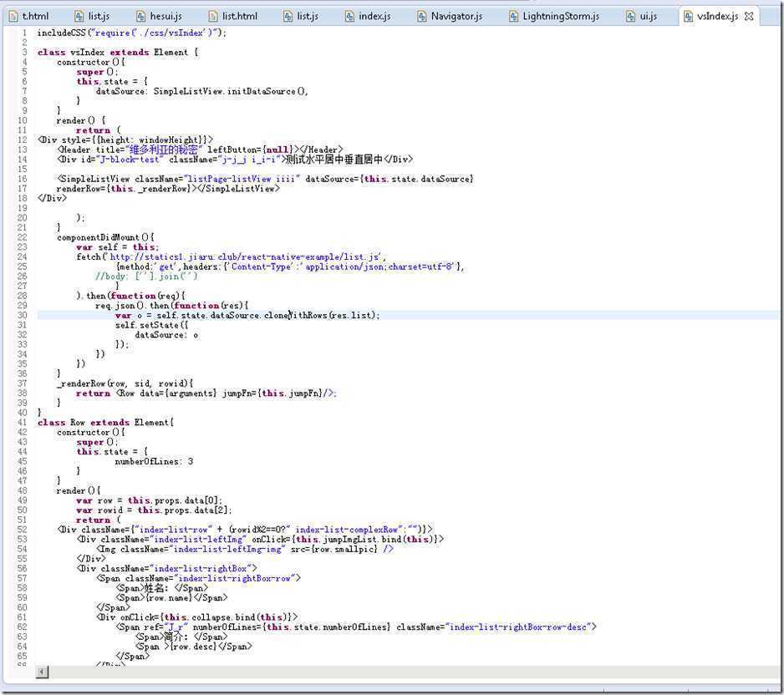Click the Navigator.js file icon
This screenshot has width=784, height=695.
point(422,17)
